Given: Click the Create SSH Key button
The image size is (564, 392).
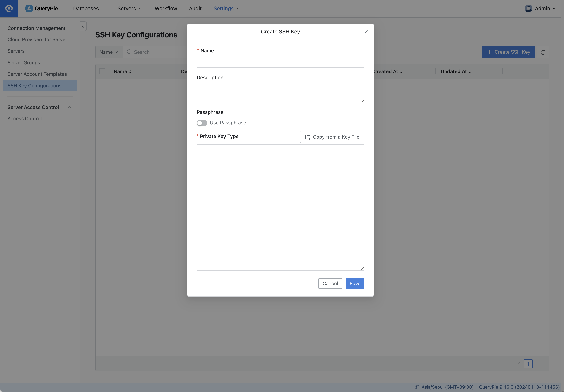Looking at the screenshot, I should 508,52.
